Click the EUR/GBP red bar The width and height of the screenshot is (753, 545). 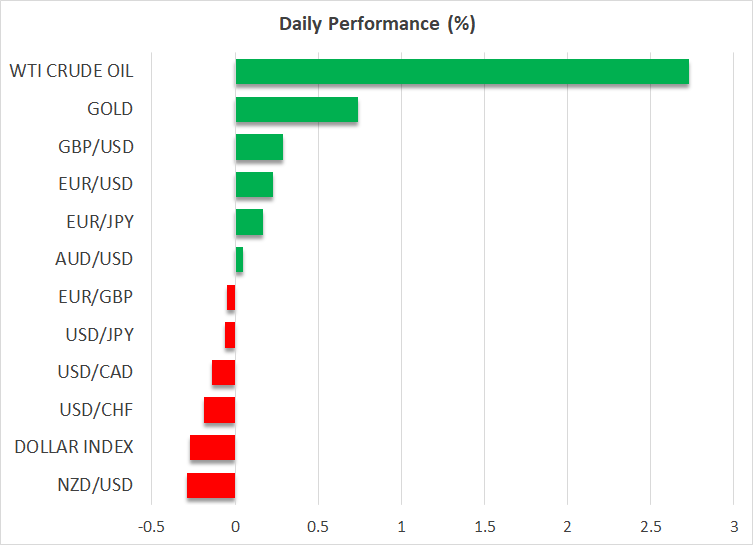pyautogui.click(x=231, y=297)
